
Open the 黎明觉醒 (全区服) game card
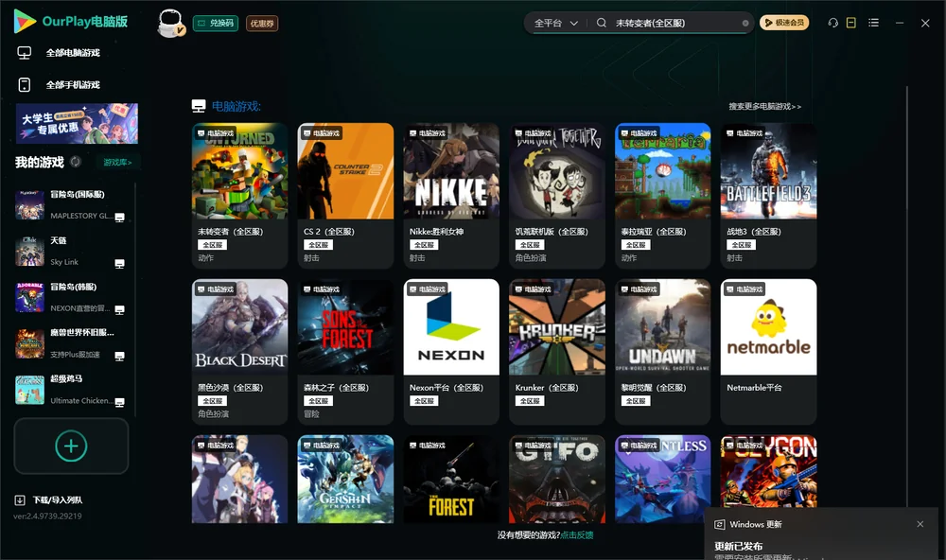point(662,352)
